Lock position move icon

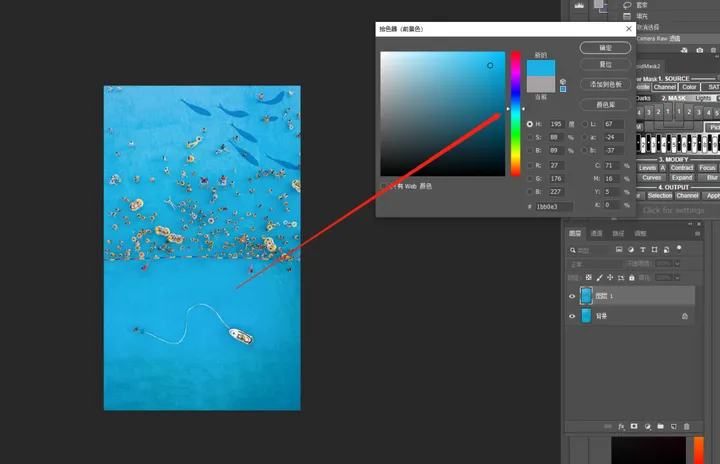tap(610, 277)
